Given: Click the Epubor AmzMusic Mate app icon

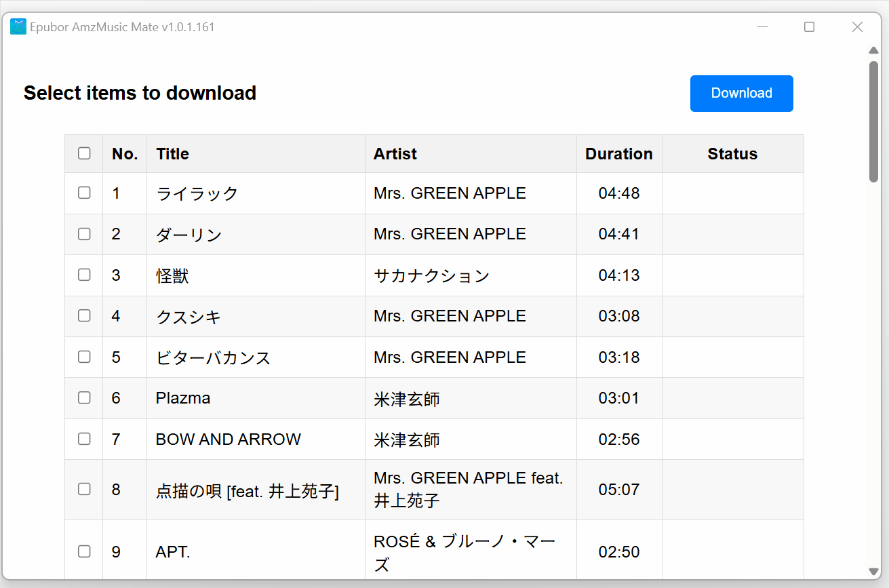Looking at the screenshot, I should 18,27.
